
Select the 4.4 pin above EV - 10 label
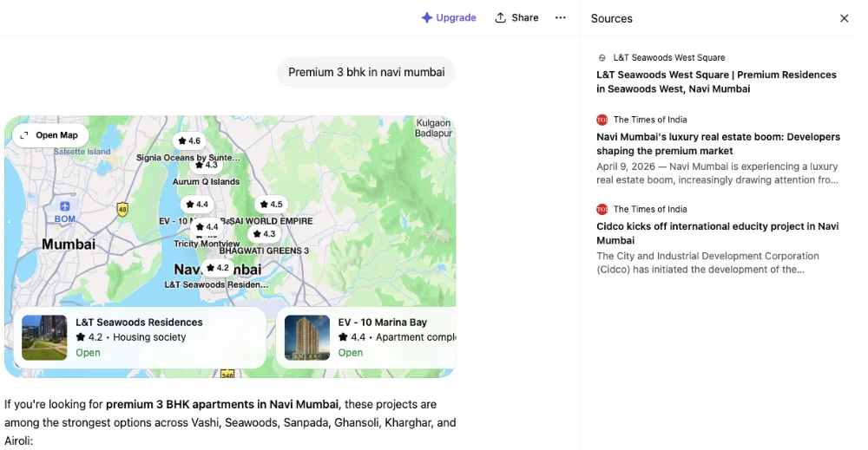[197, 204]
